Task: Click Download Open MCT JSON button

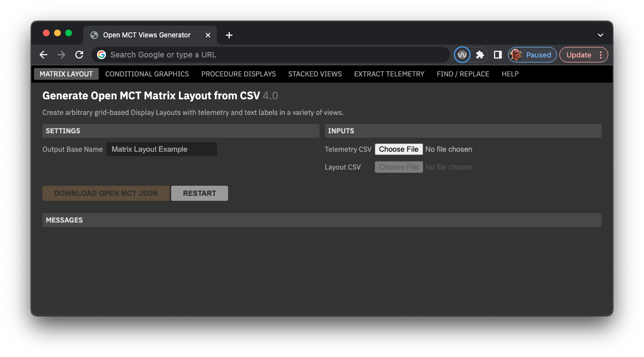Action: tap(106, 193)
